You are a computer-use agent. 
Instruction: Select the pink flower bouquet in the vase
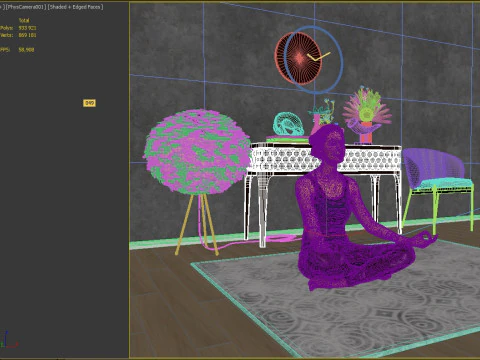tap(367, 107)
